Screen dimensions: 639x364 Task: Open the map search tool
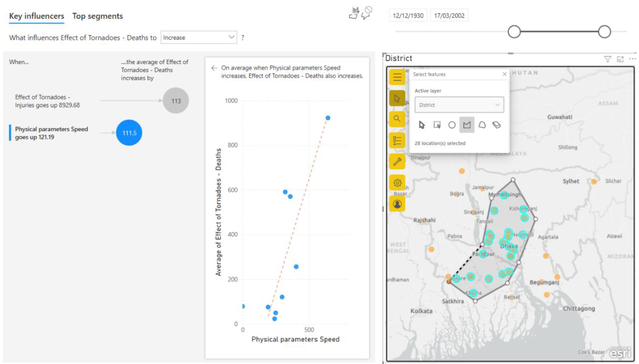(397, 119)
